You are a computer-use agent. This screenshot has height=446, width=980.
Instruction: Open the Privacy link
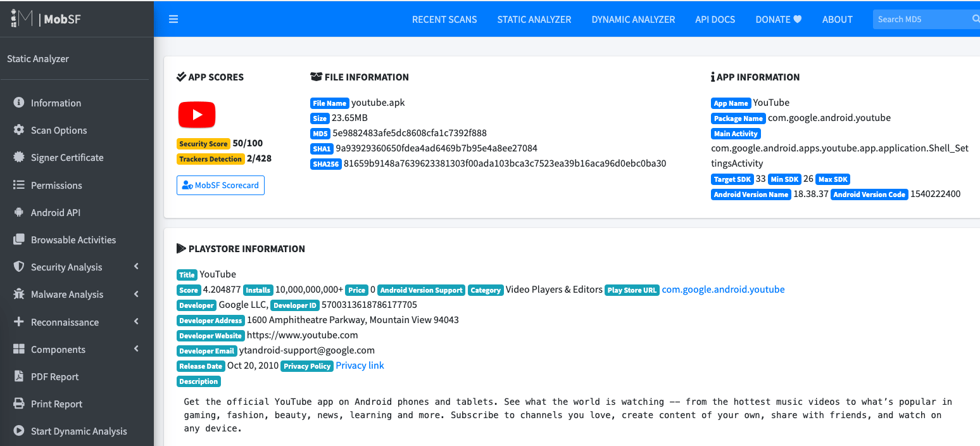(360, 365)
